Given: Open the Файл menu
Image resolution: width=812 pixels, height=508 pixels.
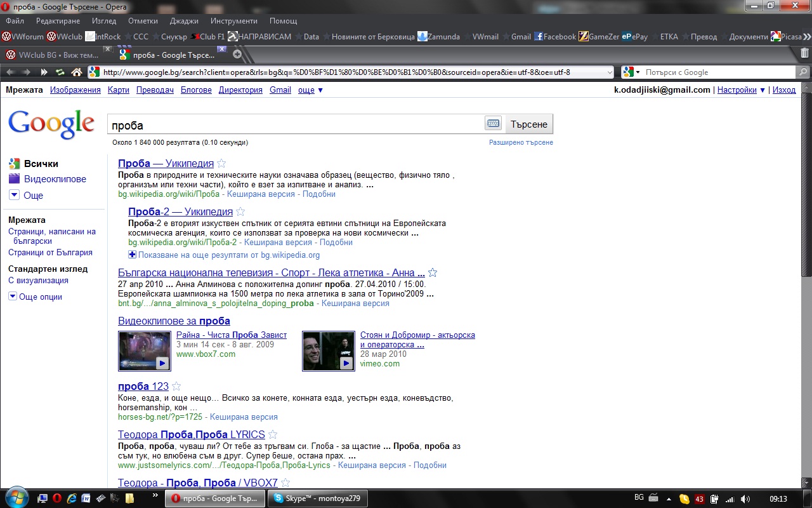Looking at the screenshot, I should [15, 21].
